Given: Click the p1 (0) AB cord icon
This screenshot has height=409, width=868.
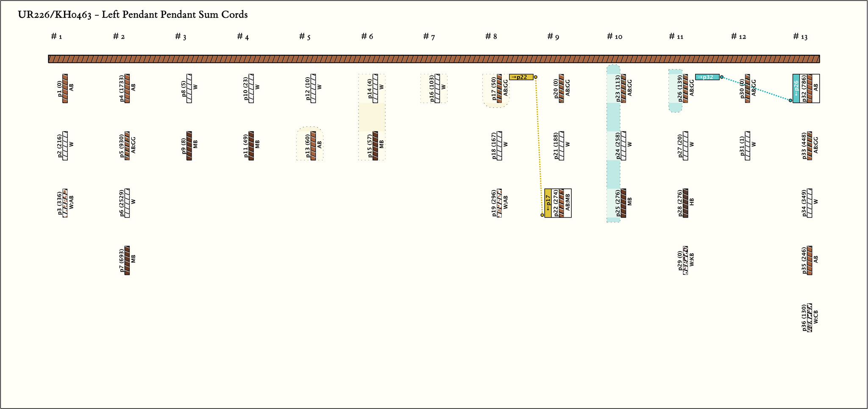Looking at the screenshot, I should 65,89.
